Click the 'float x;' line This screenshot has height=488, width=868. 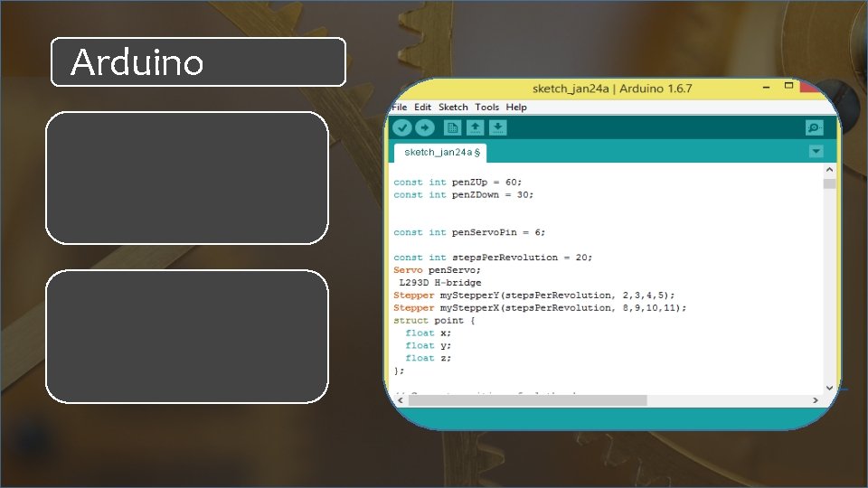(428, 333)
